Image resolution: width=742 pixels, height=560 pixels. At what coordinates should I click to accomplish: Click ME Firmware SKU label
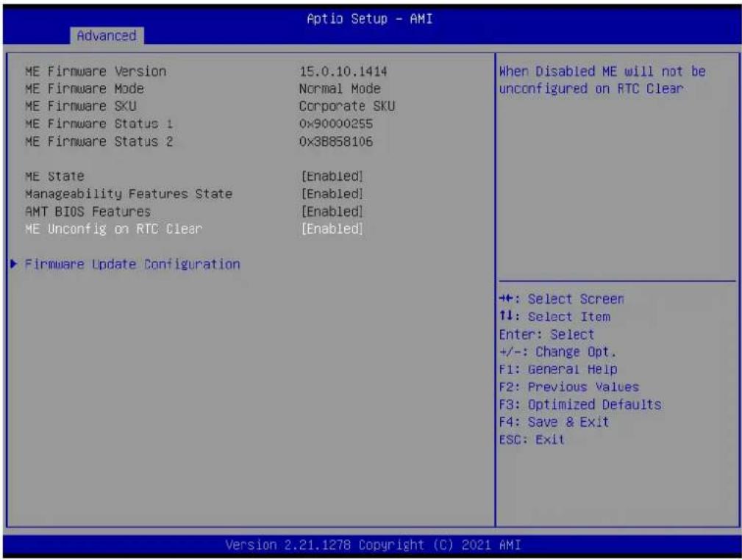point(80,107)
